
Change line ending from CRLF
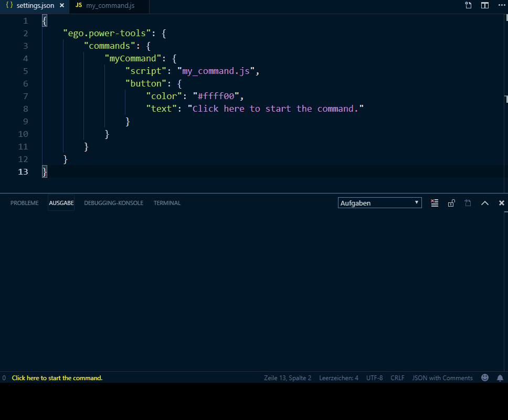(x=397, y=378)
